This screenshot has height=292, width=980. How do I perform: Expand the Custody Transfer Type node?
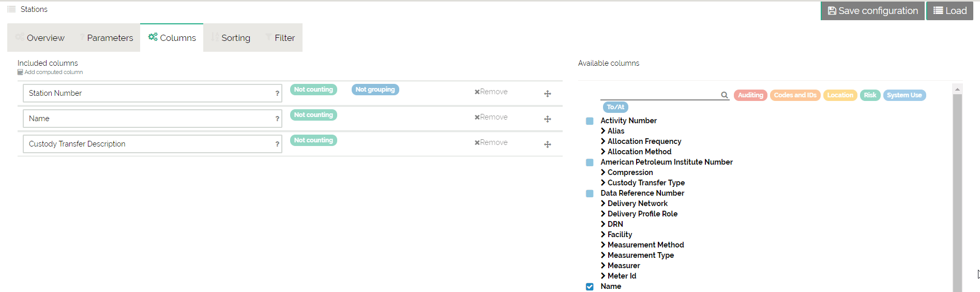pos(603,183)
